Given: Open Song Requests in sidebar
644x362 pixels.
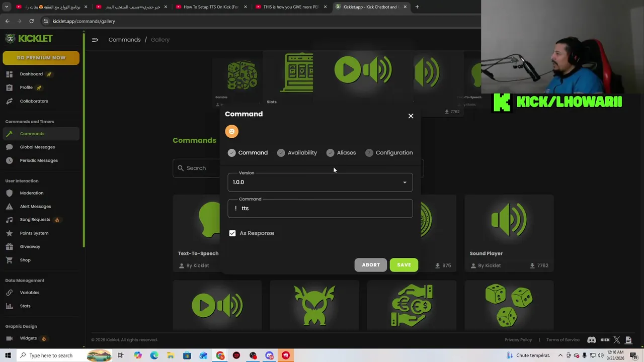Looking at the screenshot, I should coord(35,220).
